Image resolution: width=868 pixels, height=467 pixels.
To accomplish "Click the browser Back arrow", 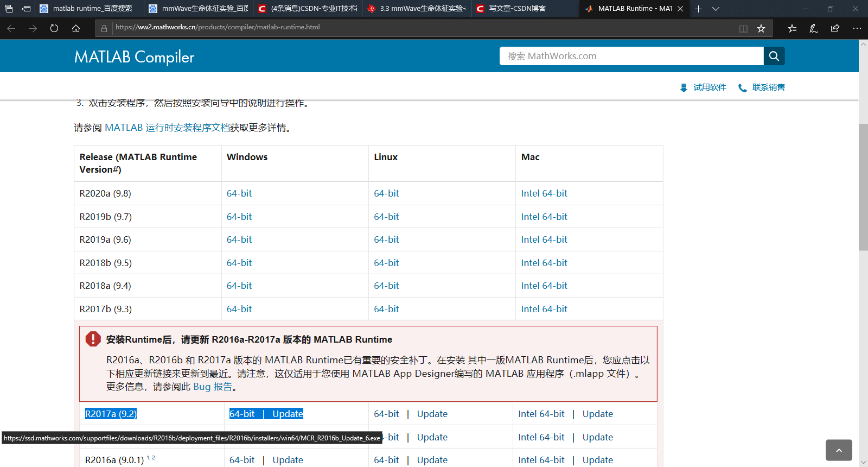I will [x=11, y=28].
